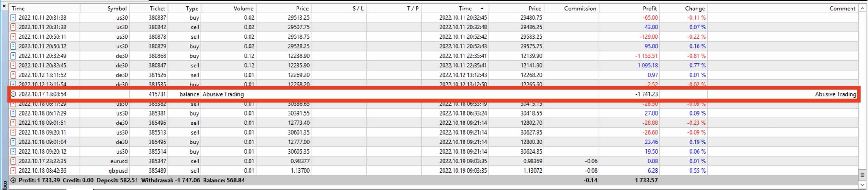The height and width of the screenshot is (190, 868).
Task: Sort by the S / L column header
Action: coord(358,9)
